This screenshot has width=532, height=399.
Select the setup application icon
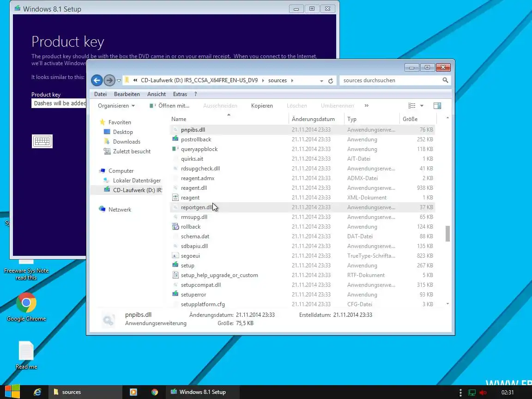pyautogui.click(x=175, y=266)
